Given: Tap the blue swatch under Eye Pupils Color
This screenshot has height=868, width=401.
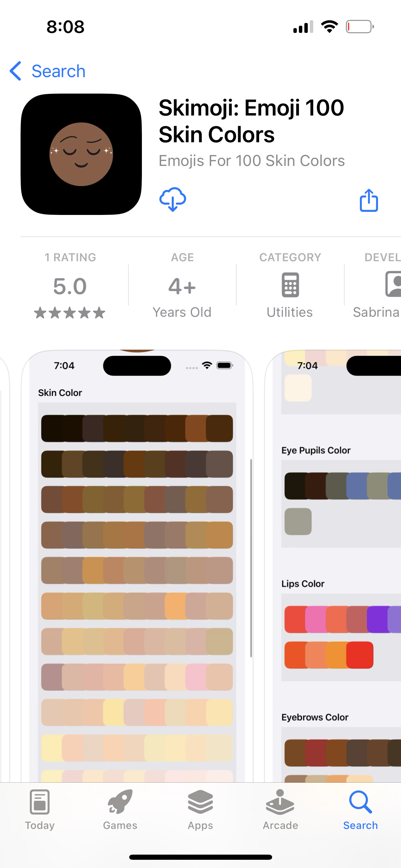Looking at the screenshot, I should [x=356, y=486].
